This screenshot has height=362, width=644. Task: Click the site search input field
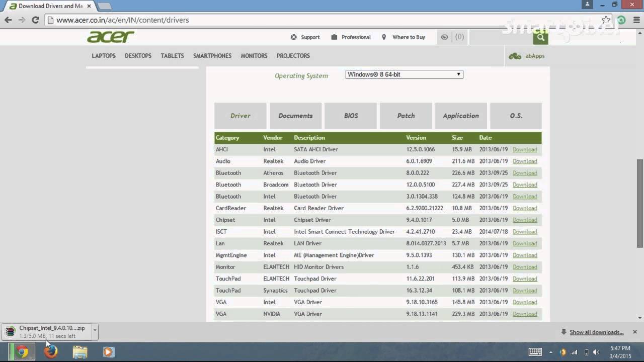pos(501,37)
